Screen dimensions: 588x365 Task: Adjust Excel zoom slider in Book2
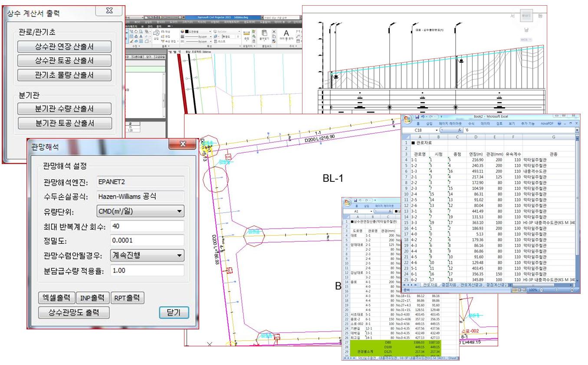[x=556, y=290]
